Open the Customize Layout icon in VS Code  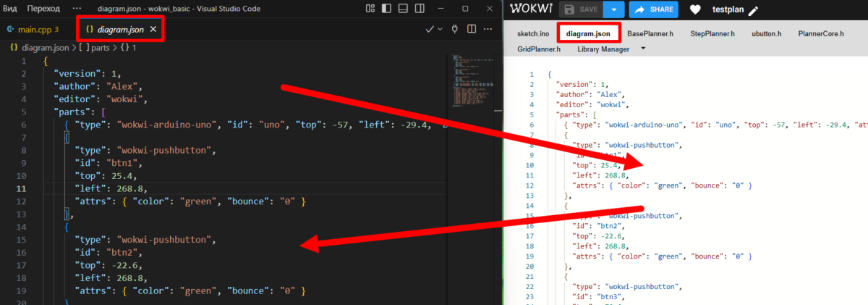click(370, 9)
